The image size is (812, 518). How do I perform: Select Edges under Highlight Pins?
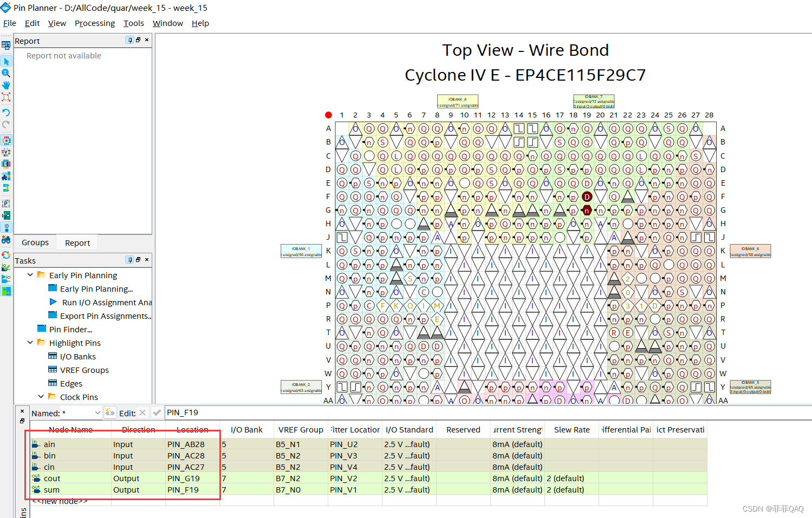point(71,383)
